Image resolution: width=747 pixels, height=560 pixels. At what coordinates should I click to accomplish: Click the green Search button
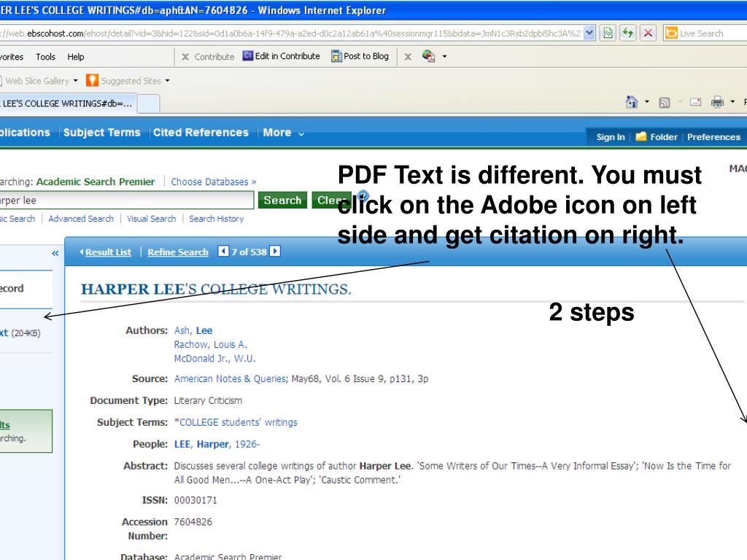coord(282,200)
